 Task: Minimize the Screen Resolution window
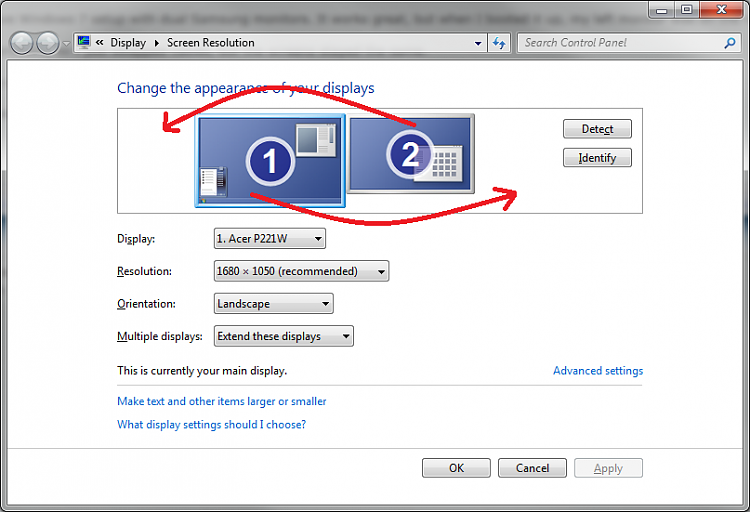[662, 10]
